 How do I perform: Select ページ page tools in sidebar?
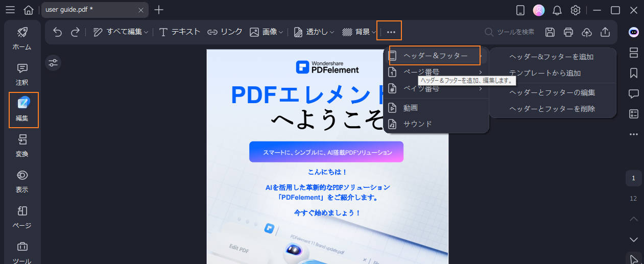[x=22, y=217]
